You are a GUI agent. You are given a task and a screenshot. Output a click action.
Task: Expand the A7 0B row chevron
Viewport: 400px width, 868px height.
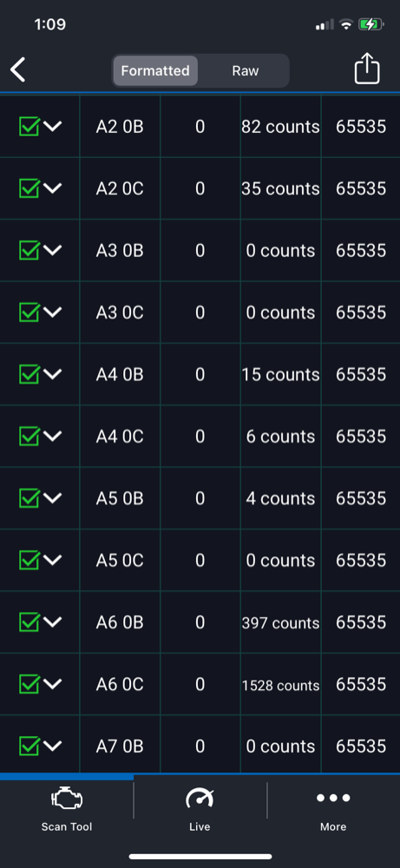click(x=53, y=746)
